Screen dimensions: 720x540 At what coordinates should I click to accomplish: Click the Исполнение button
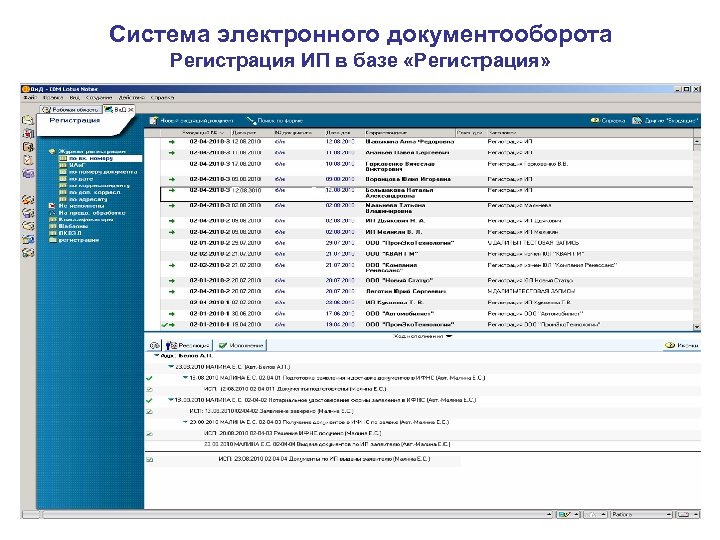click(x=241, y=345)
